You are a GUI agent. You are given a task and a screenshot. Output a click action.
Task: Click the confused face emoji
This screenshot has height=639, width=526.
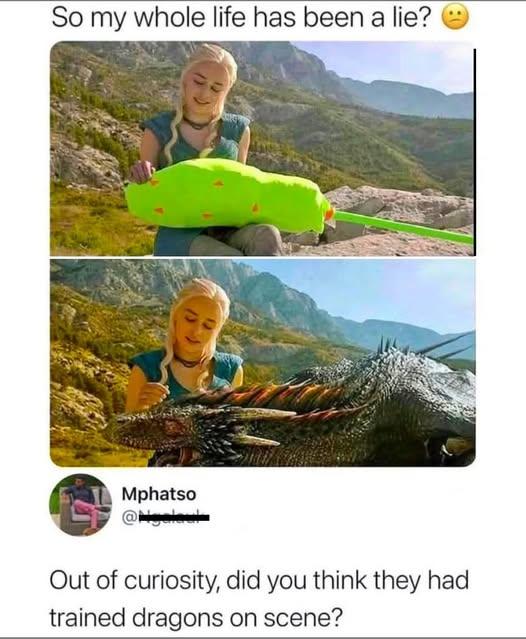tap(455, 18)
